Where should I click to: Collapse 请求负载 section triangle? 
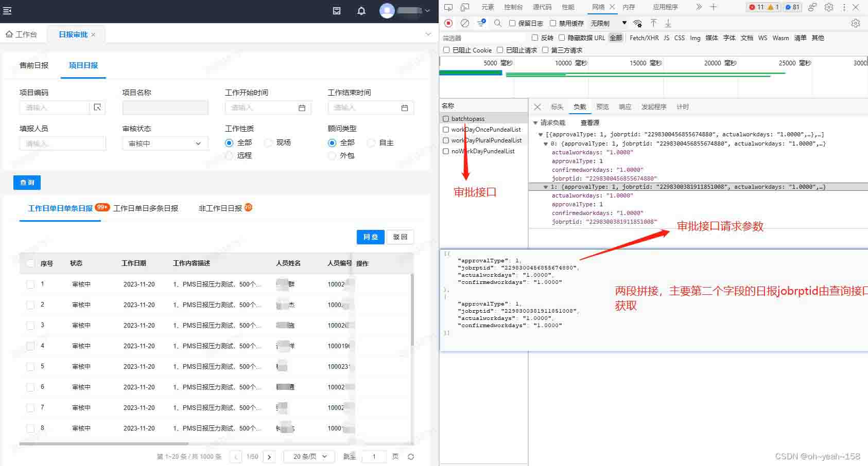[x=535, y=123]
